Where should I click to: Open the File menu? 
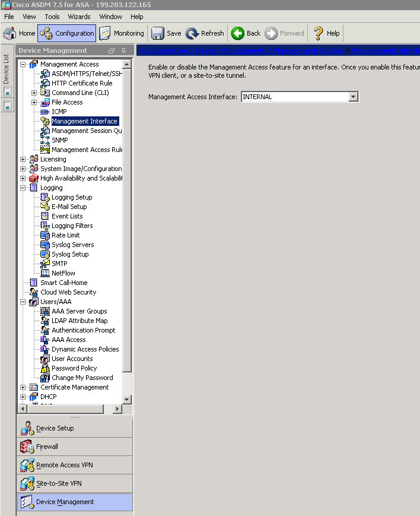tap(9, 17)
